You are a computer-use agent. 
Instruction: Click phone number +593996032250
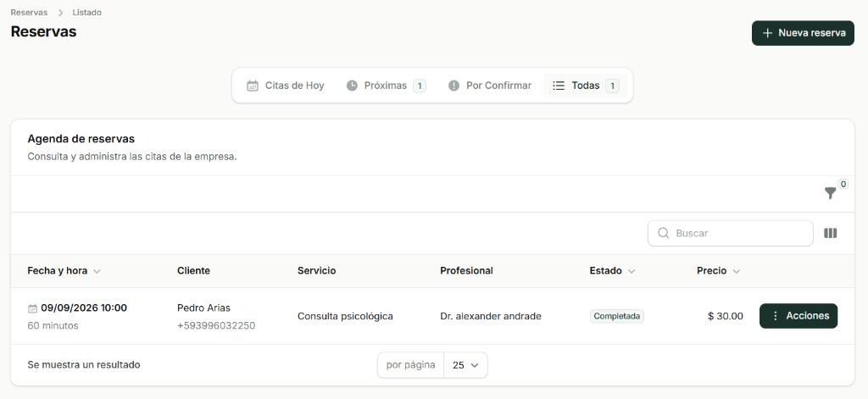click(216, 325)
